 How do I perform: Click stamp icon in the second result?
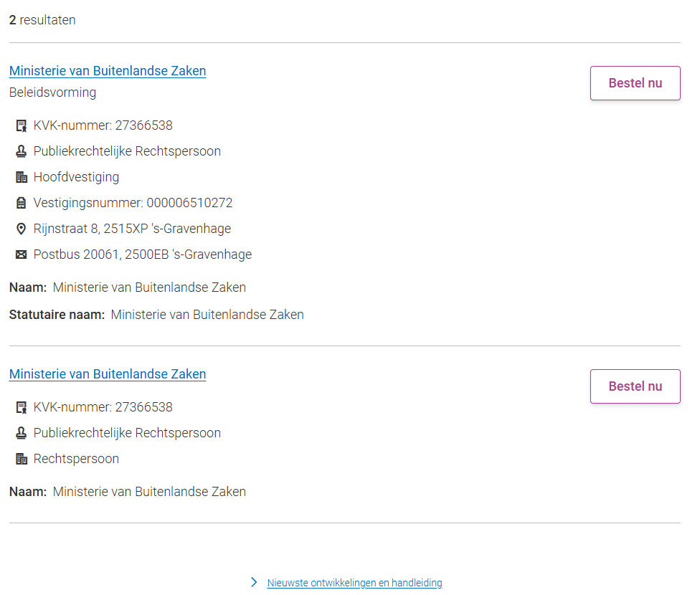tap(22, 434)
